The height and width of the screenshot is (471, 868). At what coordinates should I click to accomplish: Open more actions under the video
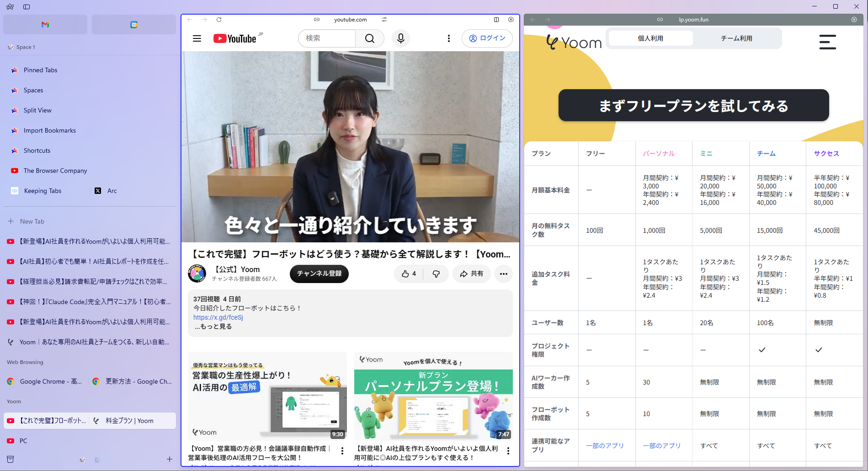504,274
